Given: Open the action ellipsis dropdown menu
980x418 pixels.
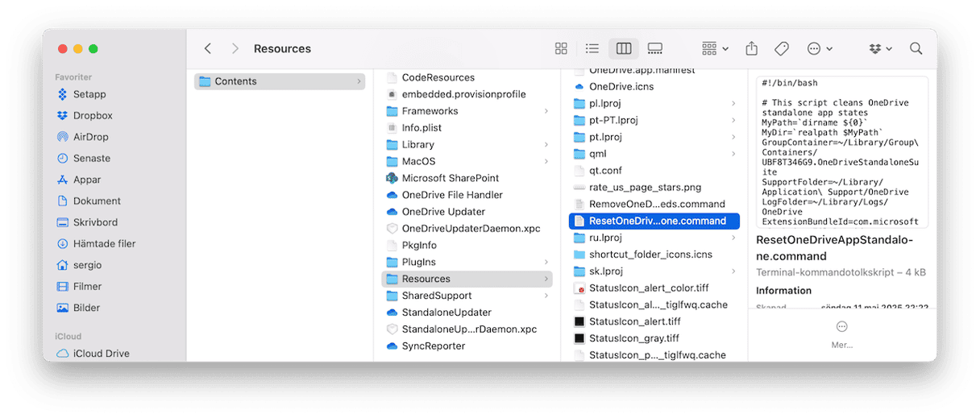Looking at the screenshot, I should tap(820, 48).
